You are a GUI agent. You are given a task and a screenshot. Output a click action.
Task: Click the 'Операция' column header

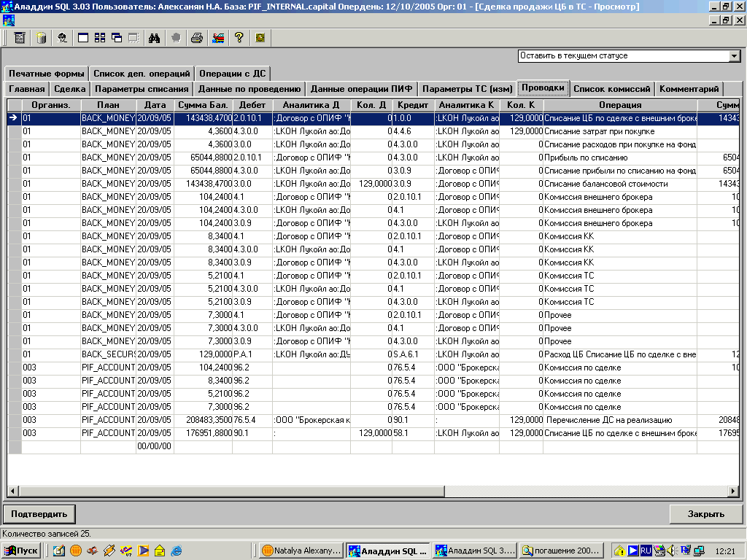coord(620,105)
